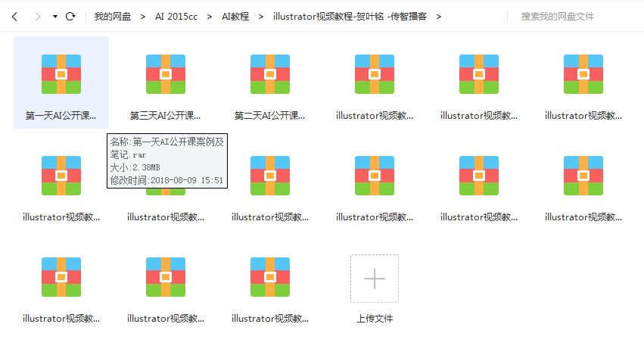The width and height of the screenshot is (644, 349).
Task: Go forward using the right arrow
Action: coord(37,17)
